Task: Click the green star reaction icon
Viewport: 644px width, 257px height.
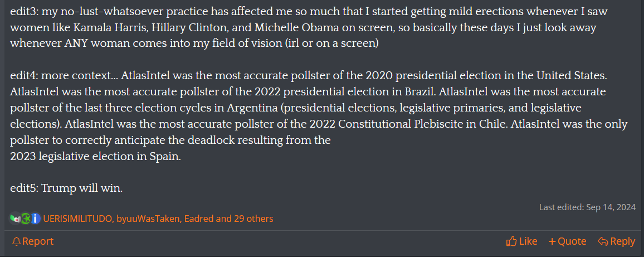Action: 26,219
